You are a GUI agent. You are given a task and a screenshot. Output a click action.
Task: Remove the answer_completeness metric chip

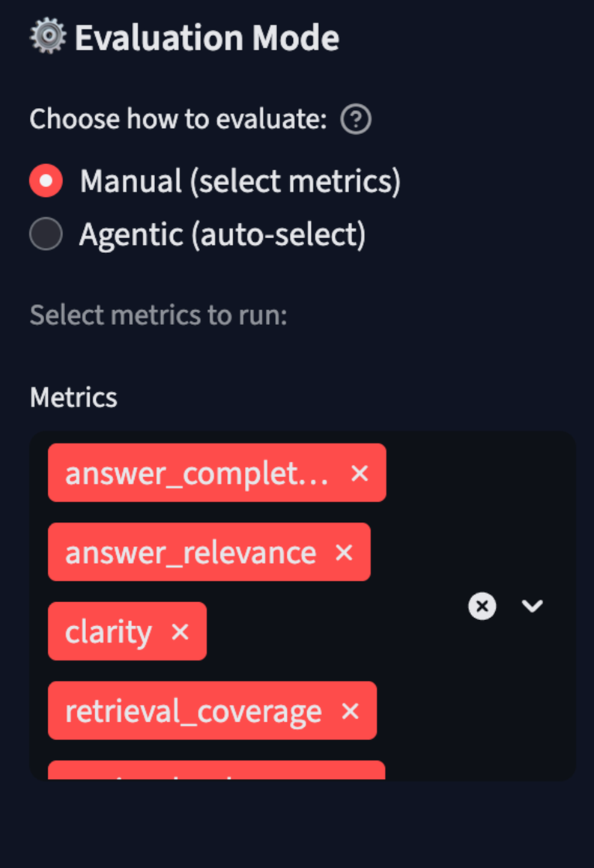[360, 473]
